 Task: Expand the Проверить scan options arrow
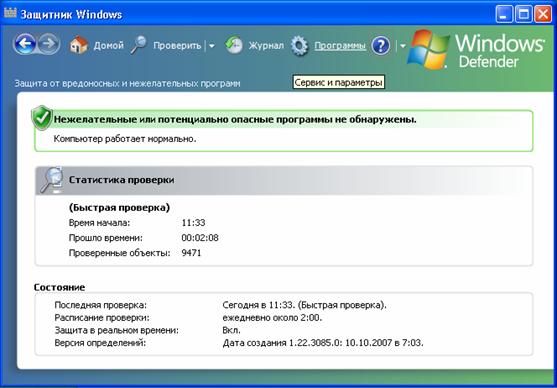coord(211,46)
